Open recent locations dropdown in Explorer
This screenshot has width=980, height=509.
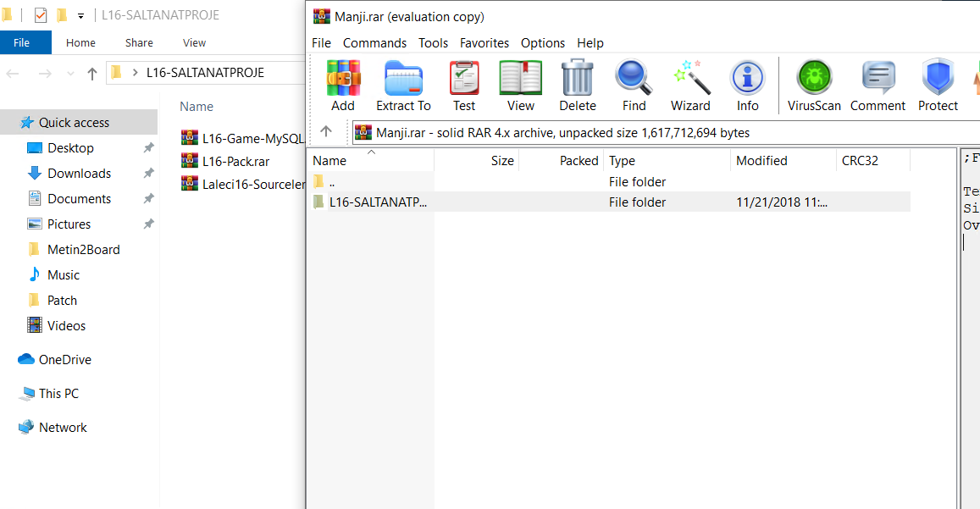coord(70,74)
